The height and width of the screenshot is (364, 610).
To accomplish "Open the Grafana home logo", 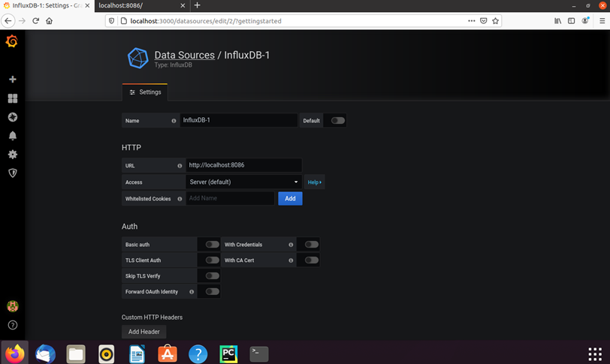I will pyautogui.click(x=12, y=41).
